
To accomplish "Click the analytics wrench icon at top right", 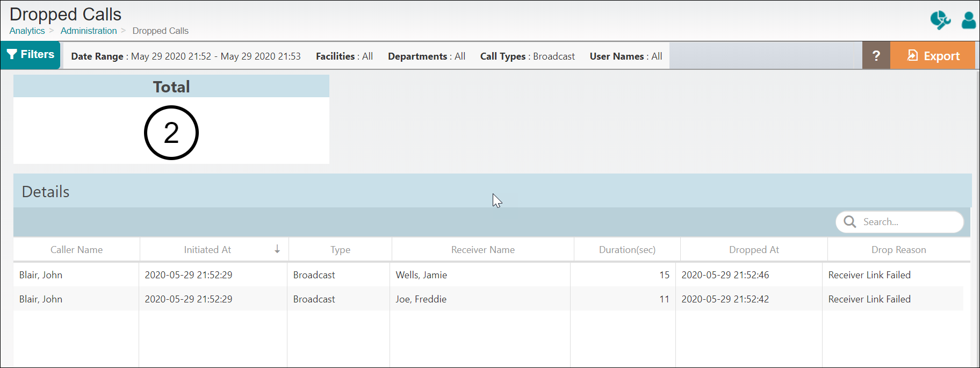I will tap(940, 20).
